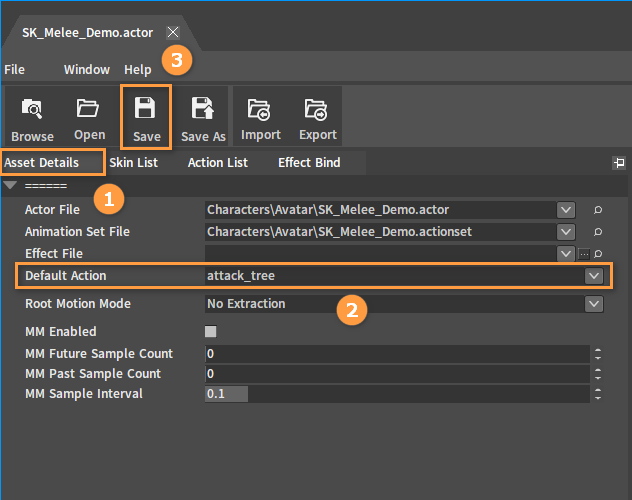Step the MM Past Sample Count spinner
This screenshot has height=500, width=632.
[598, 374]
